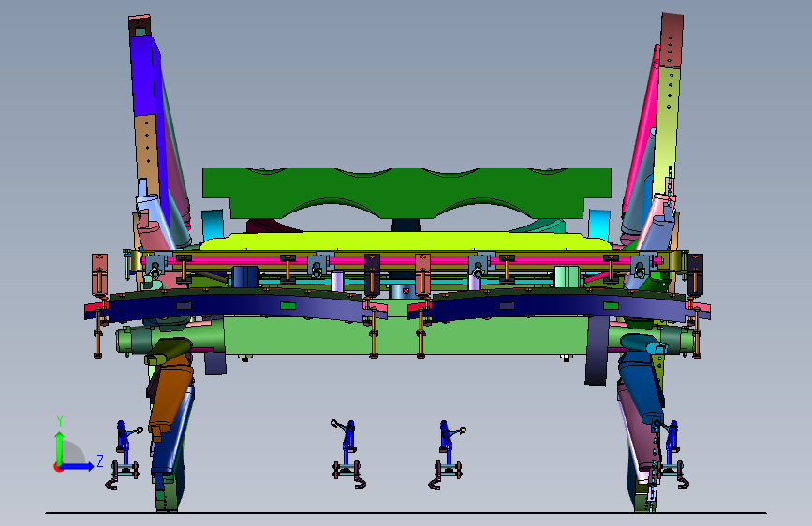
Task: Select the center-left blue hook assembly
Action: pos(348,454)
